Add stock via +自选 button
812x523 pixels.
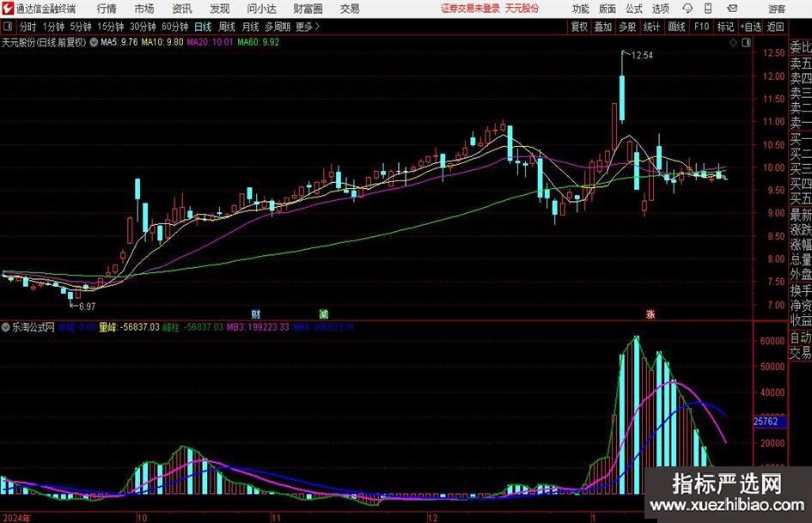[750, 27]
